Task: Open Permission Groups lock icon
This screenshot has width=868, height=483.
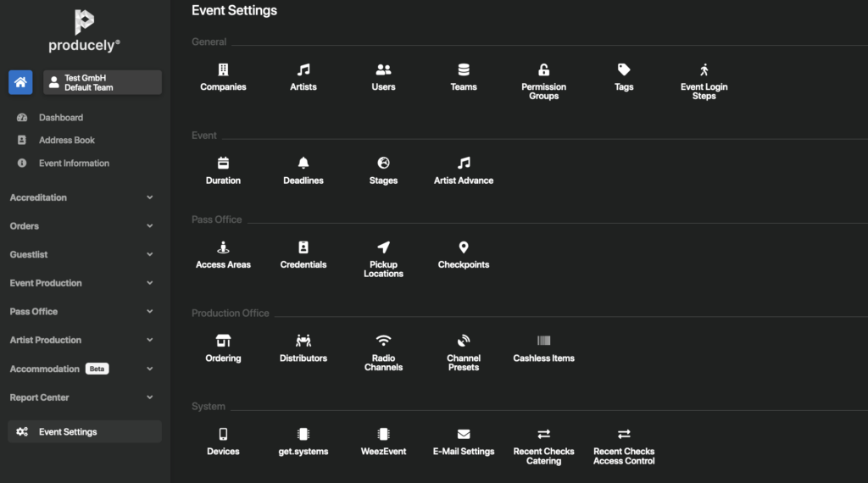Action: 543,70
